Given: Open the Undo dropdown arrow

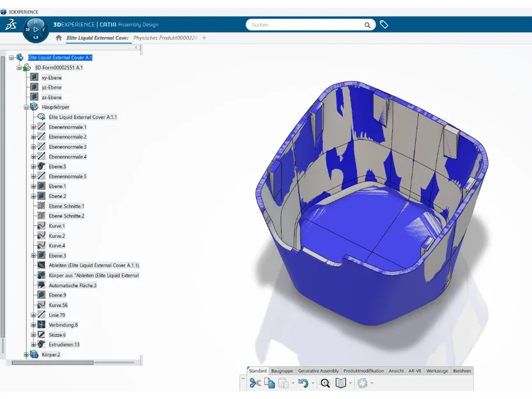Looking at the screenshot, I should point(313,384).
